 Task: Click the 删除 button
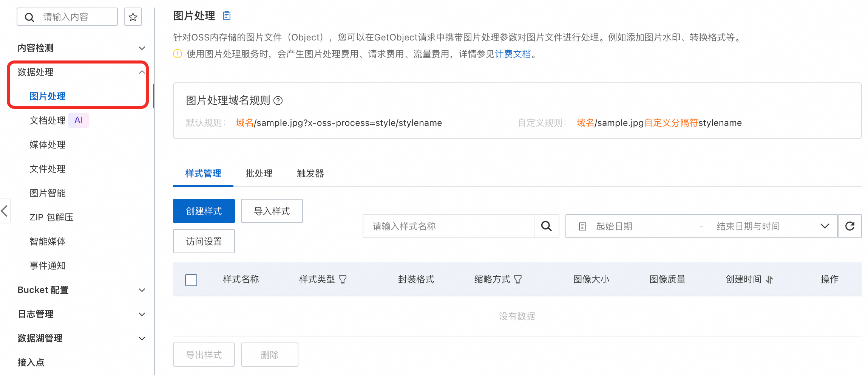270,355
